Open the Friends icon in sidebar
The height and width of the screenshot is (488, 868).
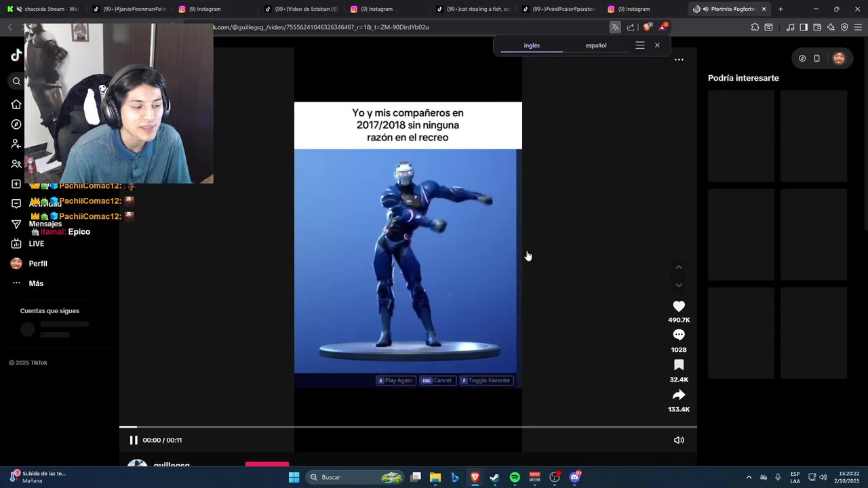coord(16,164)
